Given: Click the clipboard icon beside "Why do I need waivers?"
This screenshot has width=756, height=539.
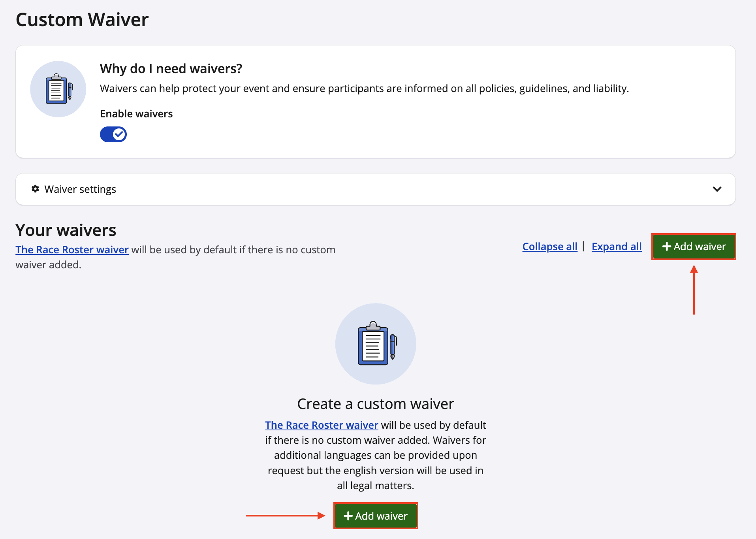Looking at the screenshot, I should 58,89.
